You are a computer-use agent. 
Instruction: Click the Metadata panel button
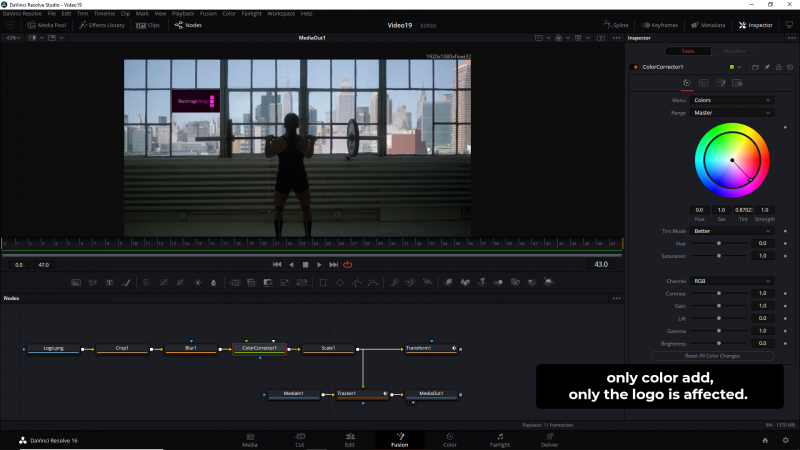click(x=708, y=25)
